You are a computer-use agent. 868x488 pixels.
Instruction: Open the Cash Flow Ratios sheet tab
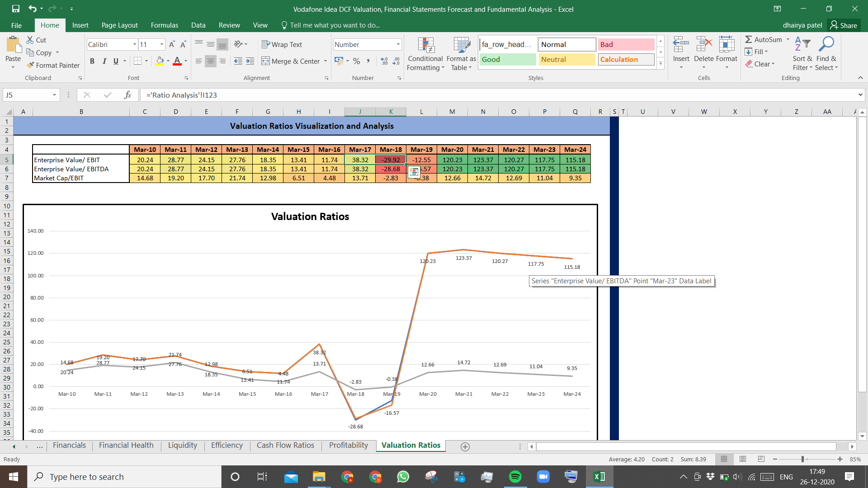coord(285,445)
